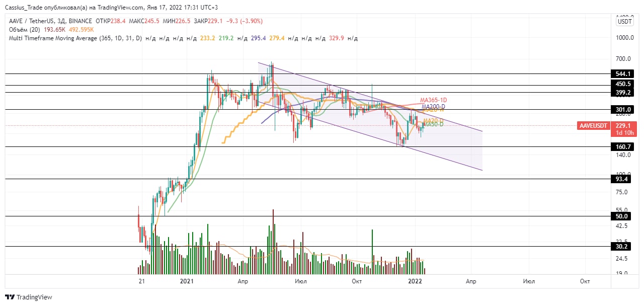Viewport: 644px width, 306px height.
Task: Click the 301.0 horizontal level label
Action: point(623,109)
